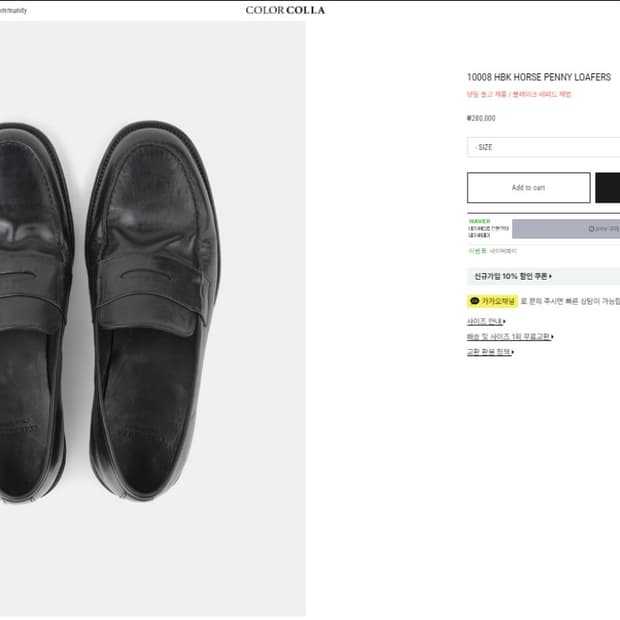Click the grey Naver Pay purchase button
This screenshot has width=620, height=620.
[x=566, y=229]
